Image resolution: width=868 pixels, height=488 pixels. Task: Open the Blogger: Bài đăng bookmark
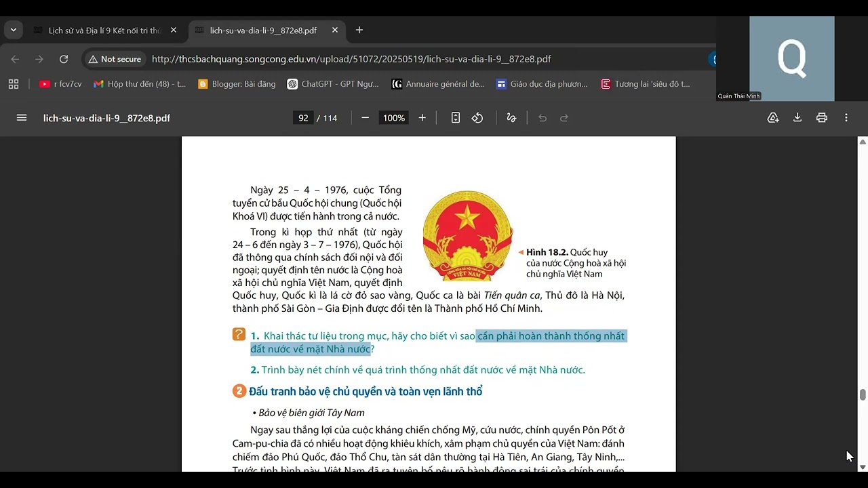click(237, 84)
